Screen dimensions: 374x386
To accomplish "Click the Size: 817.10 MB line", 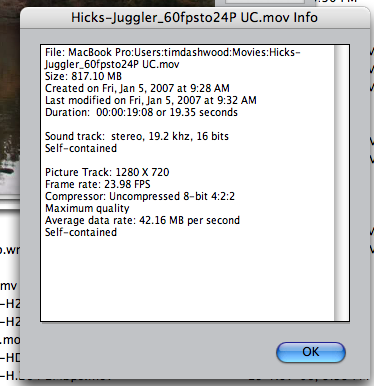I will point(83,76).
